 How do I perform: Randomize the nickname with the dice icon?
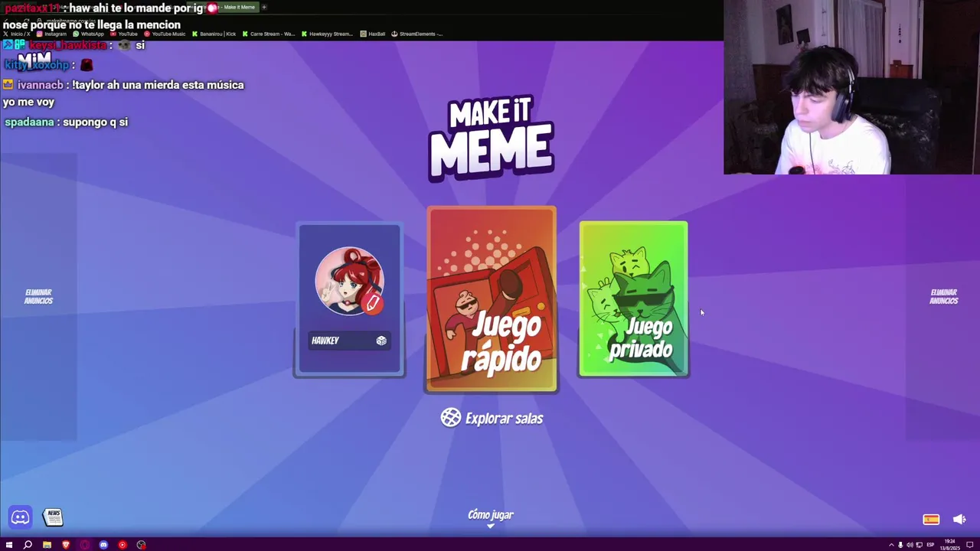[381, 341]
